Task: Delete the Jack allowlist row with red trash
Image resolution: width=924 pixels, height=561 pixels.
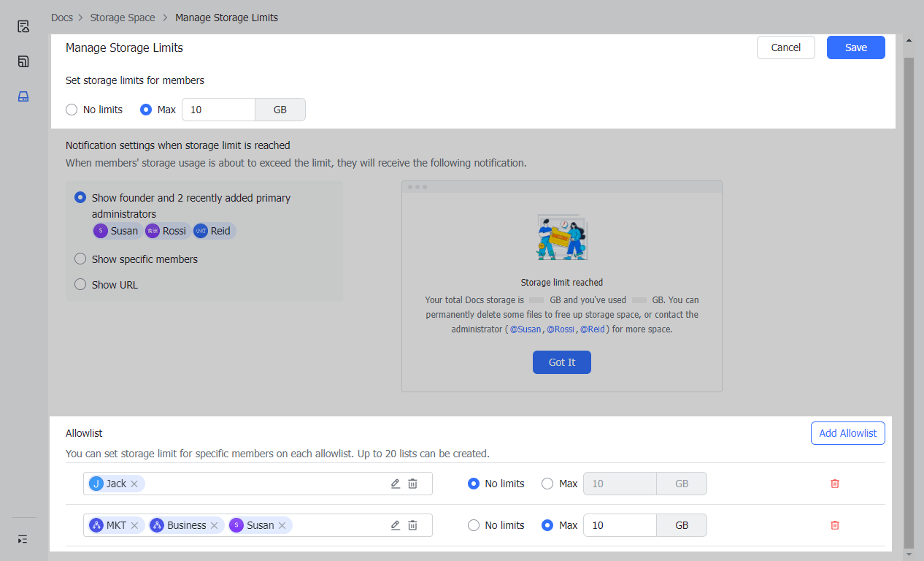Action: [835, 484]
